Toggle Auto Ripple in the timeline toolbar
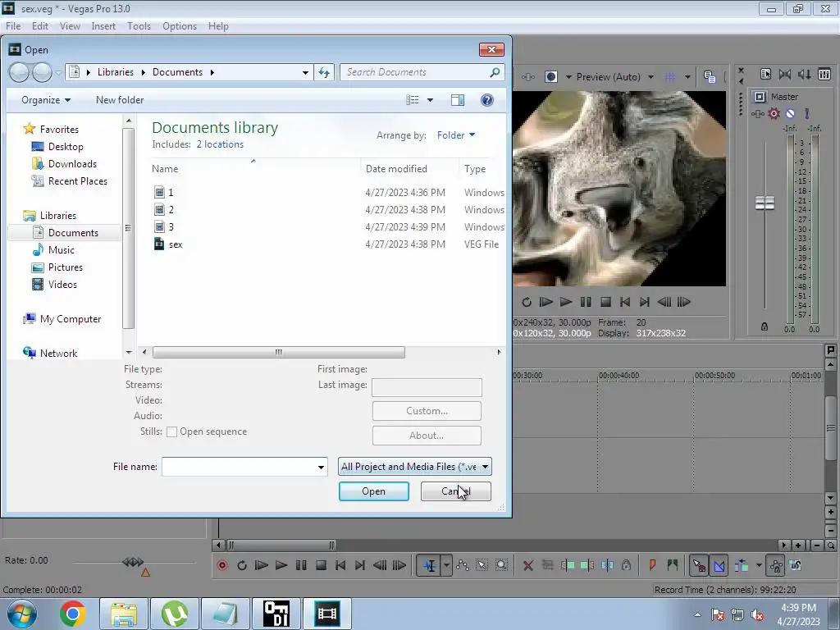Viewport: 840px width, 630px height. [x=742, y=565]
